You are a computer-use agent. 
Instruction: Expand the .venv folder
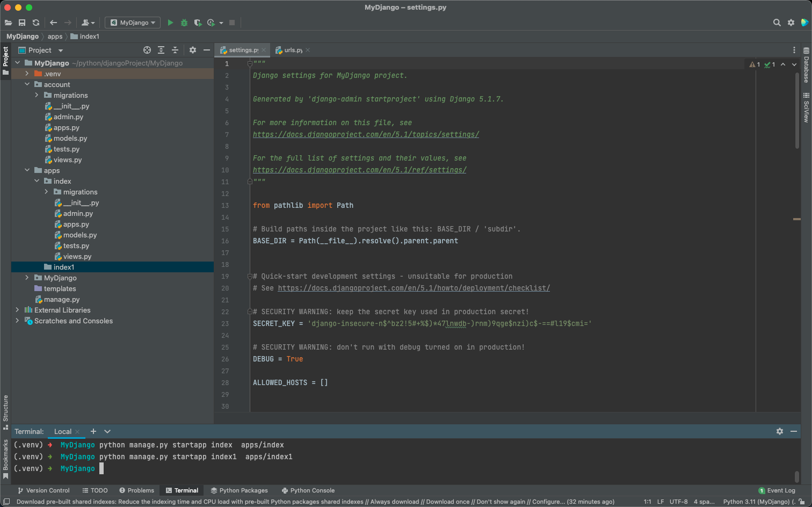click(27, 74)
